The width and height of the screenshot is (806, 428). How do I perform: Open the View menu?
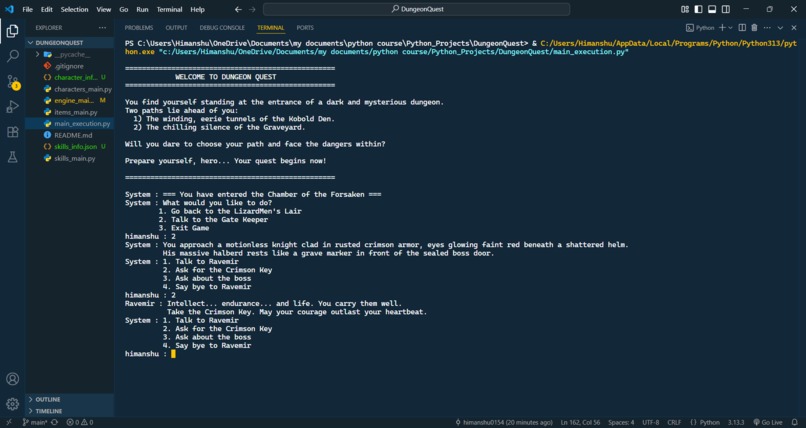pyautogui.click(x=103, y=9)
